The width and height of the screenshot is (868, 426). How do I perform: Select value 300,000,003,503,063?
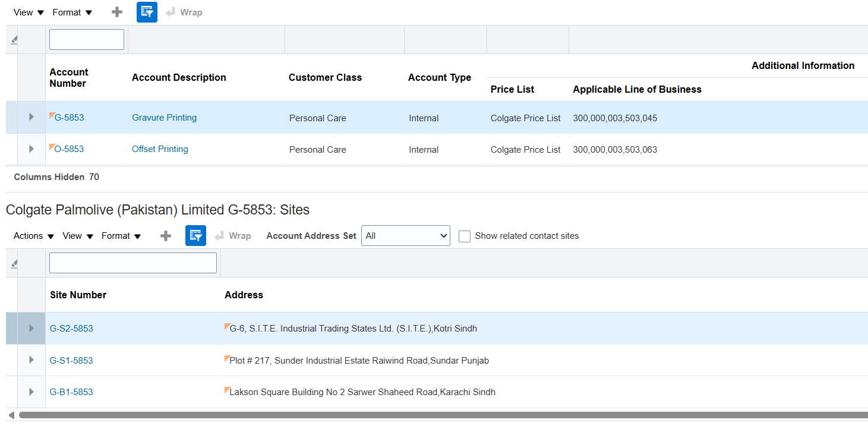tap(615, 150)
